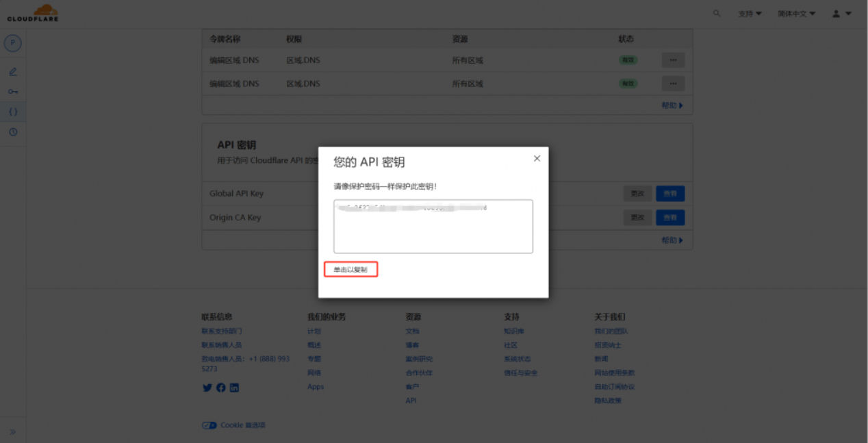The height and width of the screenshot is (443, 868).
Task: Click the Apps footer link
Action: click(316, 387)
